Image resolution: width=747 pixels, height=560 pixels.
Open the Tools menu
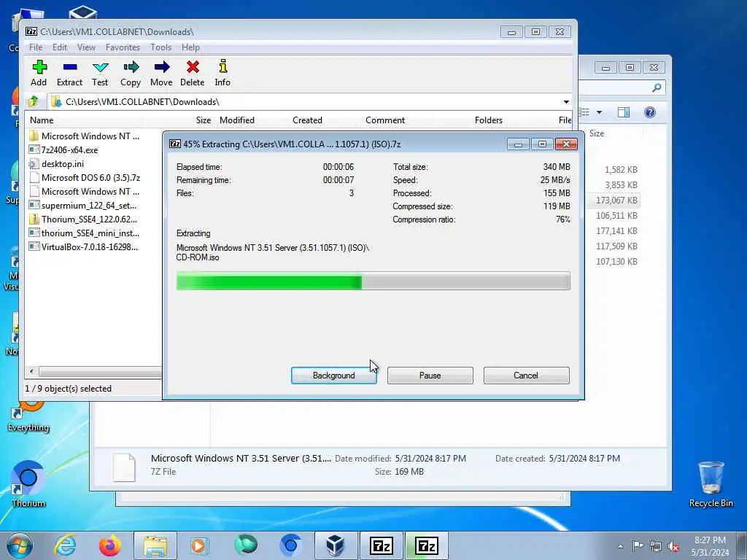pos(161,47)
